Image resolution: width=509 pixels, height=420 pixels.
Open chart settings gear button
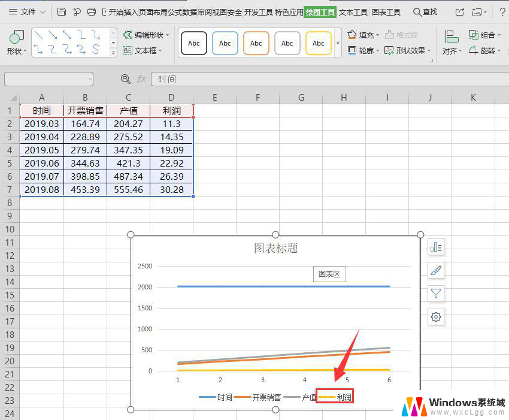[435, 317]
